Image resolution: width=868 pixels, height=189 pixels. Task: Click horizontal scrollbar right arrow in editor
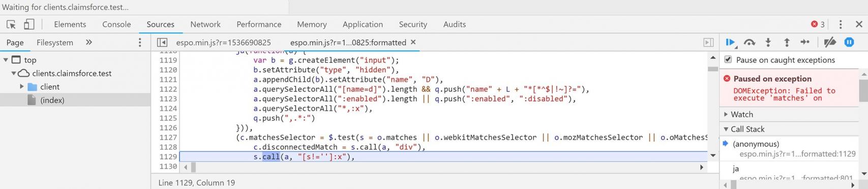[702, 167]
